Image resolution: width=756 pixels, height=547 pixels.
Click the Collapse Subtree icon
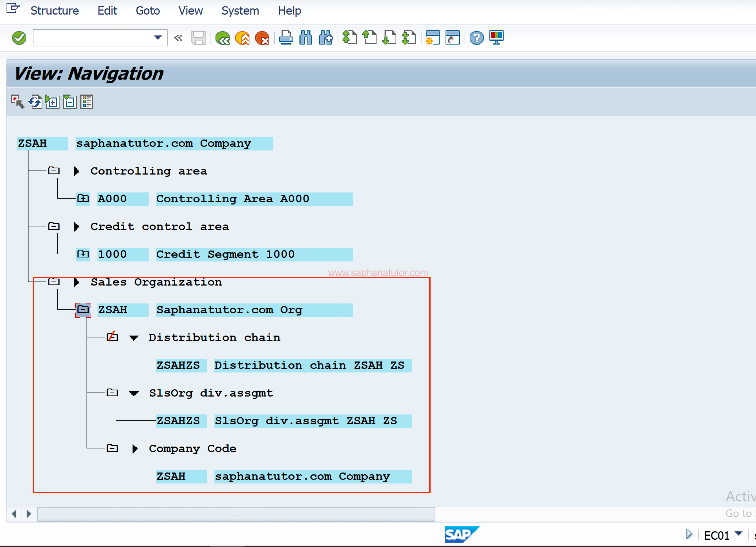tap(69, 102)
